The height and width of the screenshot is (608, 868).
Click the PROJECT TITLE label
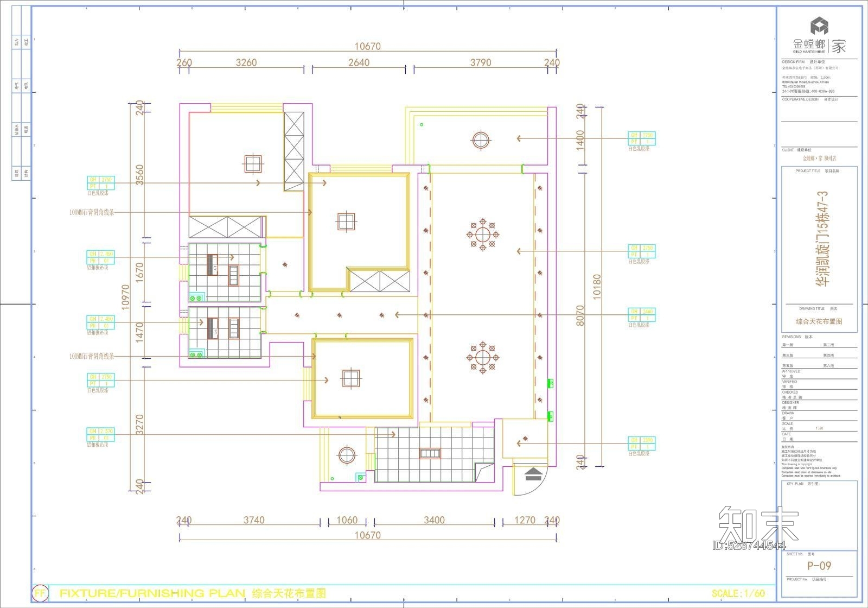coord(807,171)
